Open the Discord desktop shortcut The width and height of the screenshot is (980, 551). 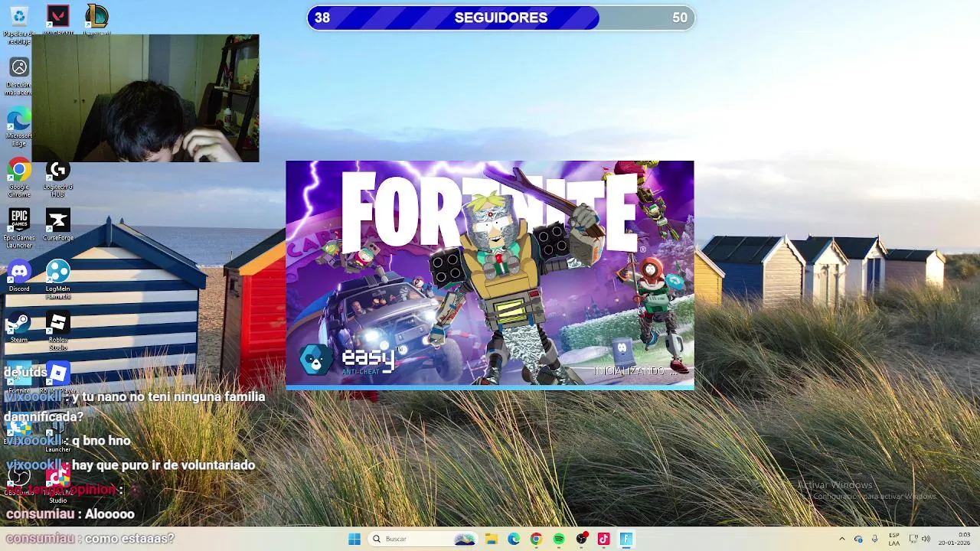click(x=19, y=276)
